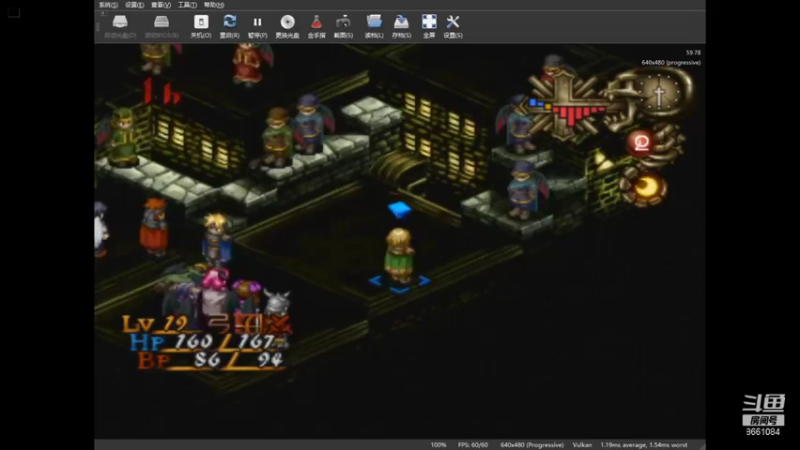Click the green-robed blonde unit under the cursor

[x=399, y=255]
